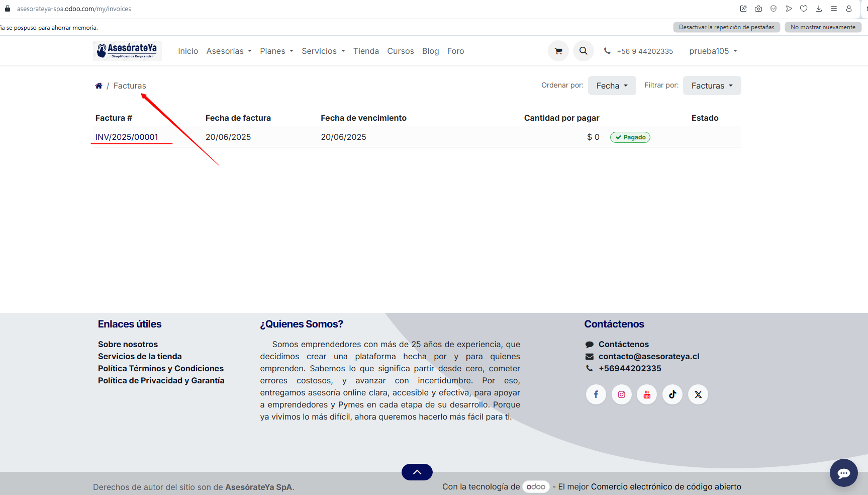
Task: Click the contacto@asesorateya.cl email link
Action: point(648,356)
